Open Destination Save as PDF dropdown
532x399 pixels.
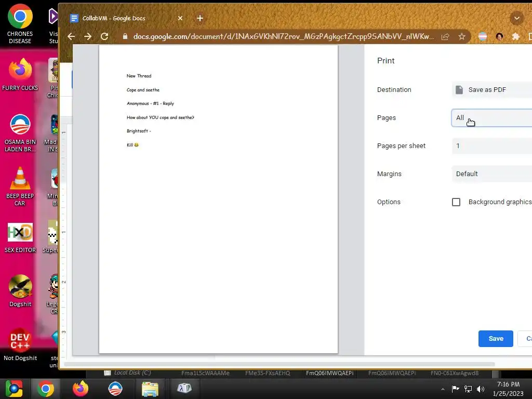coord(491,89)
